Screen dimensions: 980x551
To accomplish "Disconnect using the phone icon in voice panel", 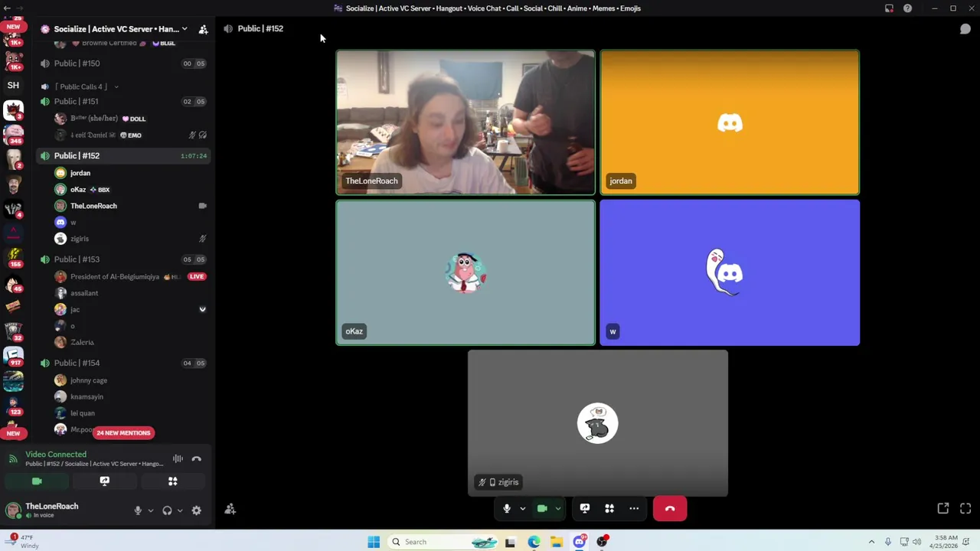I will [197, 458].
